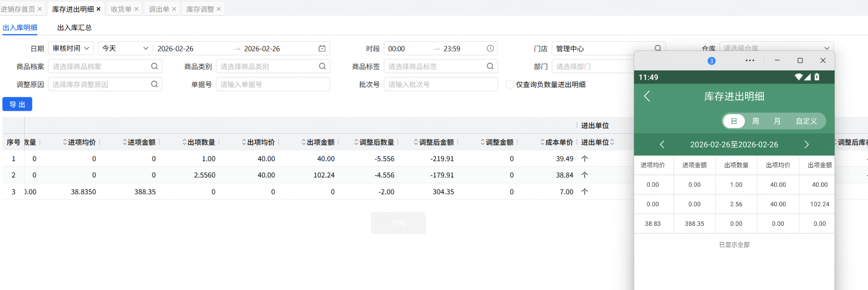Open 审核时间 date type dropdown

point(71,48)
